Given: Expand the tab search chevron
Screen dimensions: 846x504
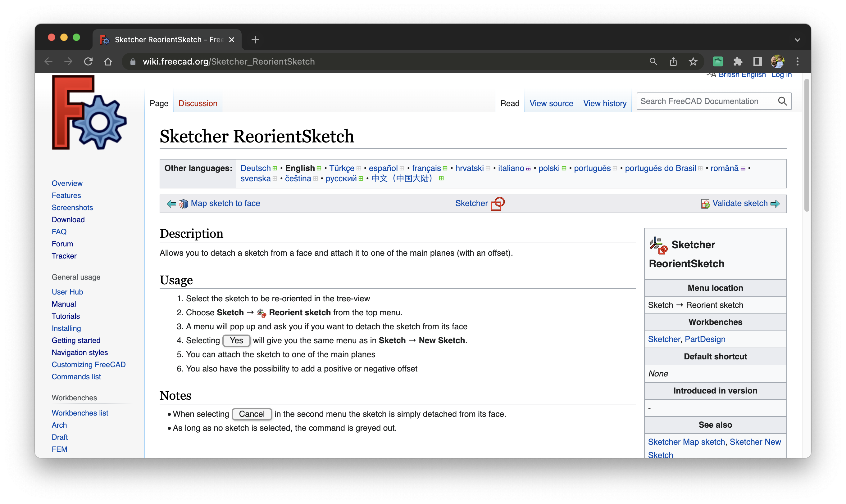Looking at the screenshot, I should 797,40.
